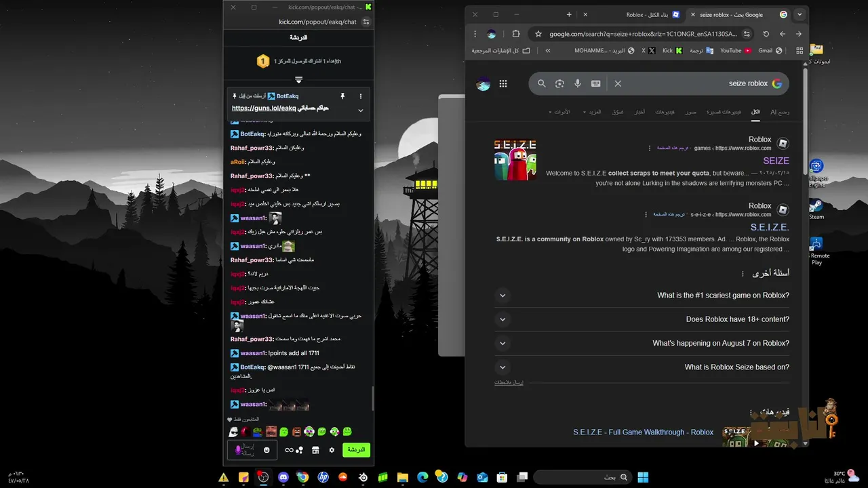Image resolution: width=868 pixels, height=488 pixels.
Task: Open the Google apps grid
Action: tap(503, 83)
